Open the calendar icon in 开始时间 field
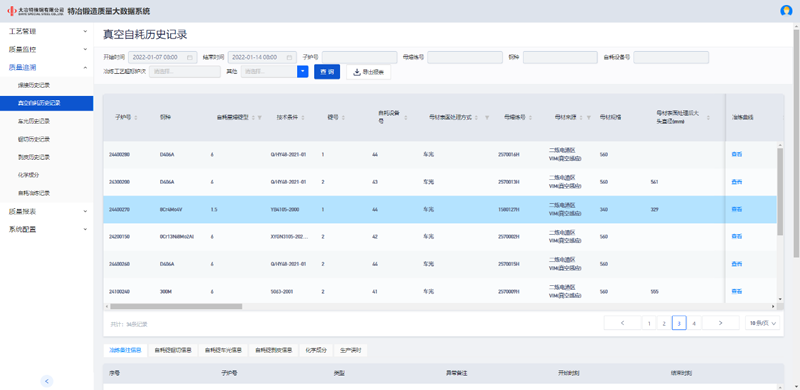This screenshot has width=800, height=390. [x=190, y=57]
